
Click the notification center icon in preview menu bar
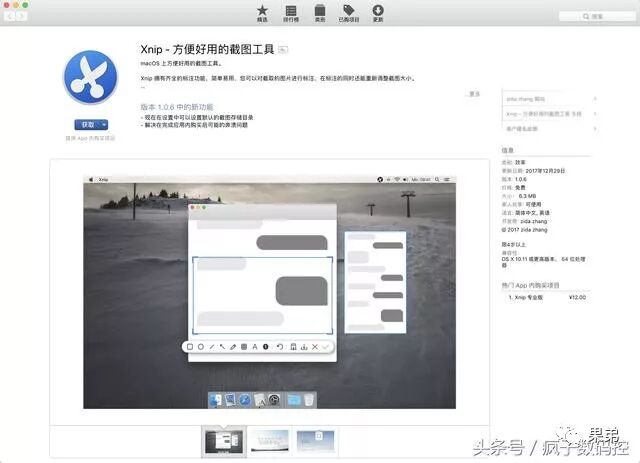447,179
